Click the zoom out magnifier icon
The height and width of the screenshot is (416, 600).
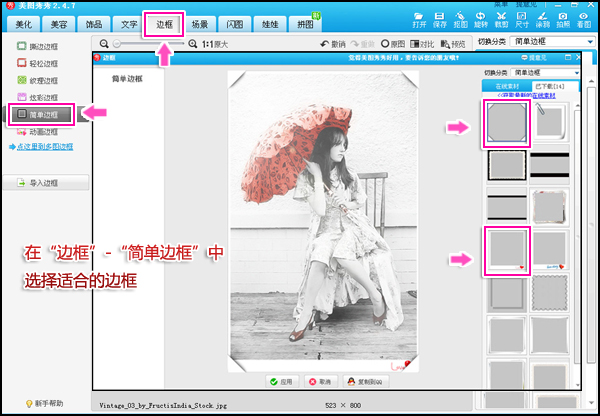pos(103,44)
